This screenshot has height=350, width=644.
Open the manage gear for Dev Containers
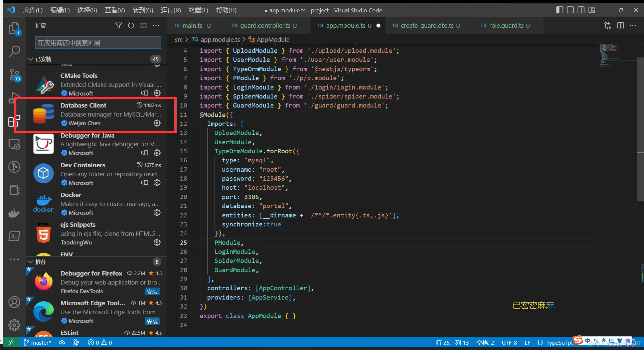point(157,183)
